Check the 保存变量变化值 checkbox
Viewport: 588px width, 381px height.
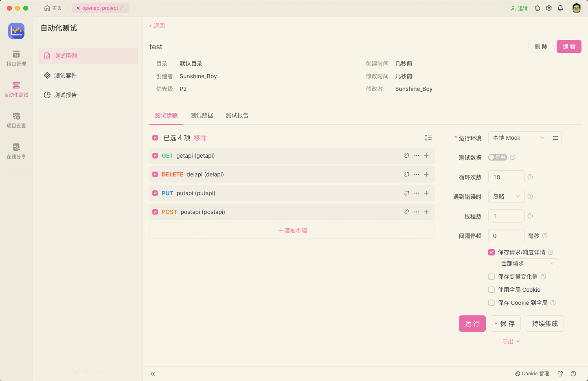(491, 276)
